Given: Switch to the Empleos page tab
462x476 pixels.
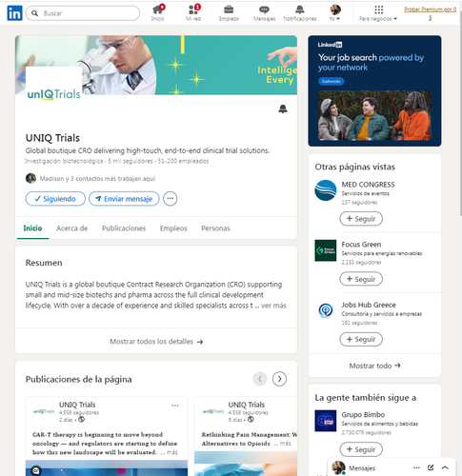Looking at the screenshot, I should click(x=173, y=228).
